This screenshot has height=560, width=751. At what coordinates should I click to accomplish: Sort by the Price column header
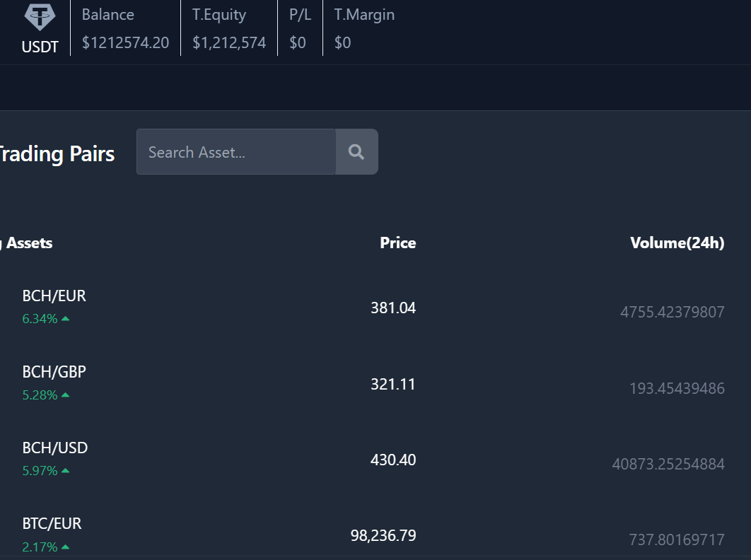pyautogui.click(x=397, y=243)
